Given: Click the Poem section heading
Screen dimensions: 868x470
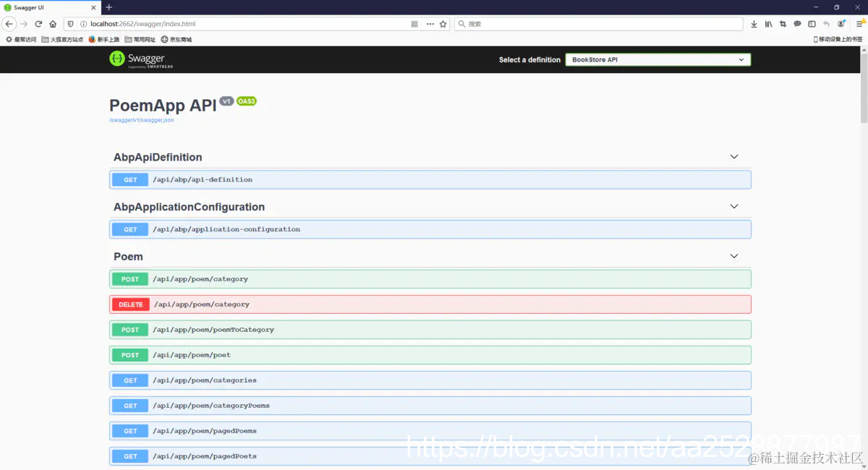Looking at the screenshot, I should click(128, 257).
